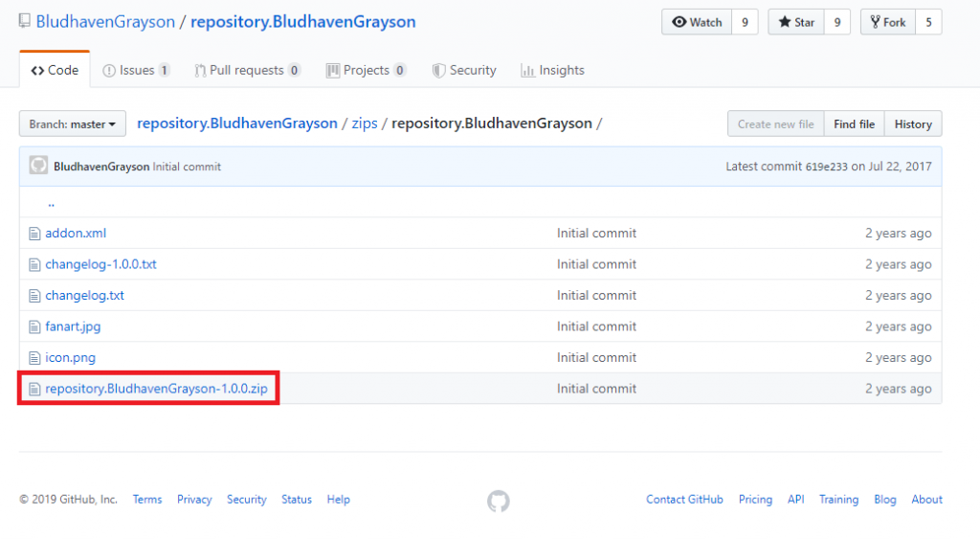
Task: View the forks count of 5
Action: click(x=928, y=22)
